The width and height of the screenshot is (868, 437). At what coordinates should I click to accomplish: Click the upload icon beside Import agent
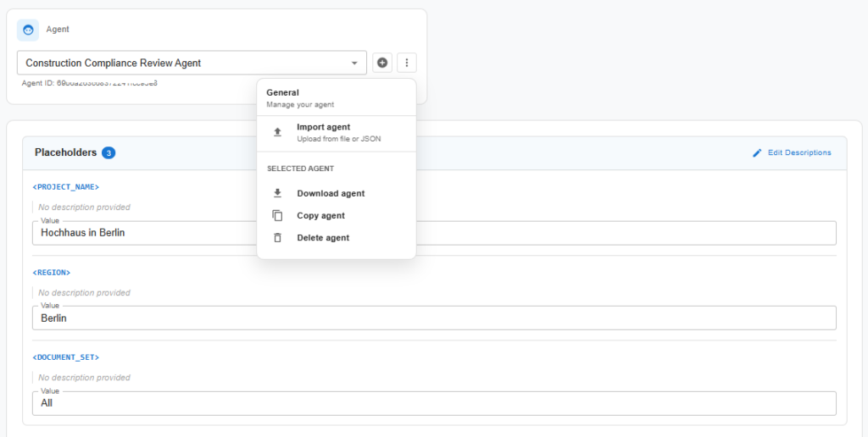point(277,132)
